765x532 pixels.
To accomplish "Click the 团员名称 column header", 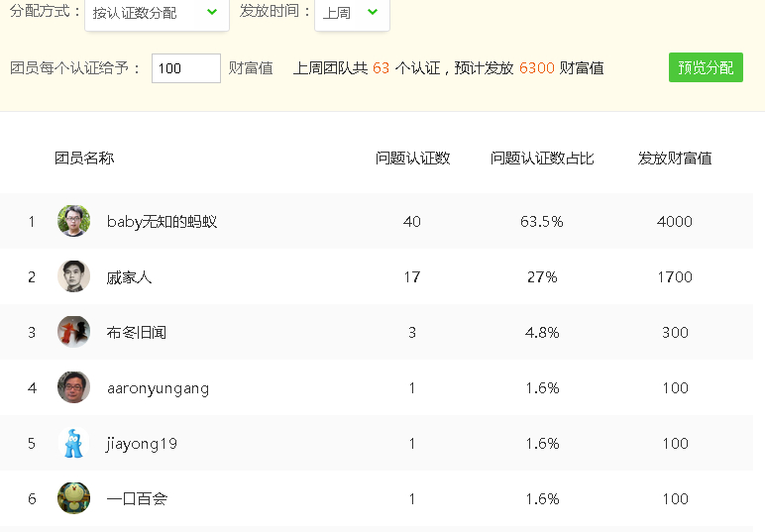I will click(84, 158).
